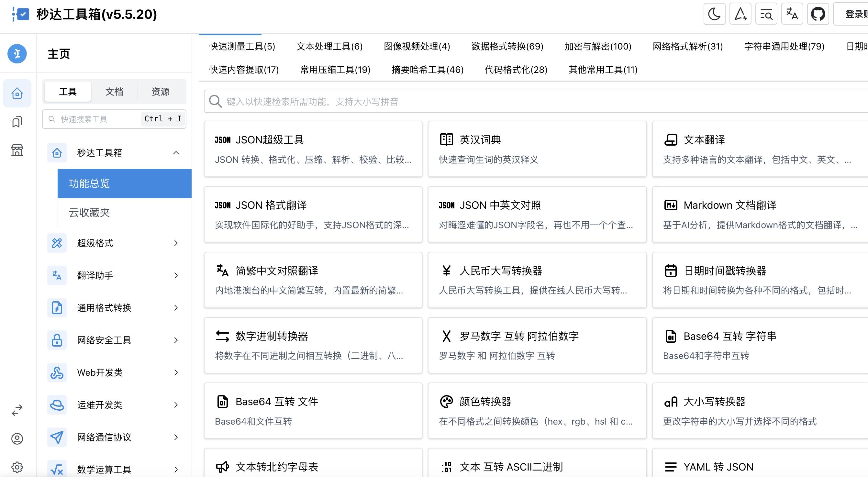Image resolution: width=868 pixels, height=477 pixels.
Task: Select the 加密与解密(100) category tab
Action: coord(598,46)
